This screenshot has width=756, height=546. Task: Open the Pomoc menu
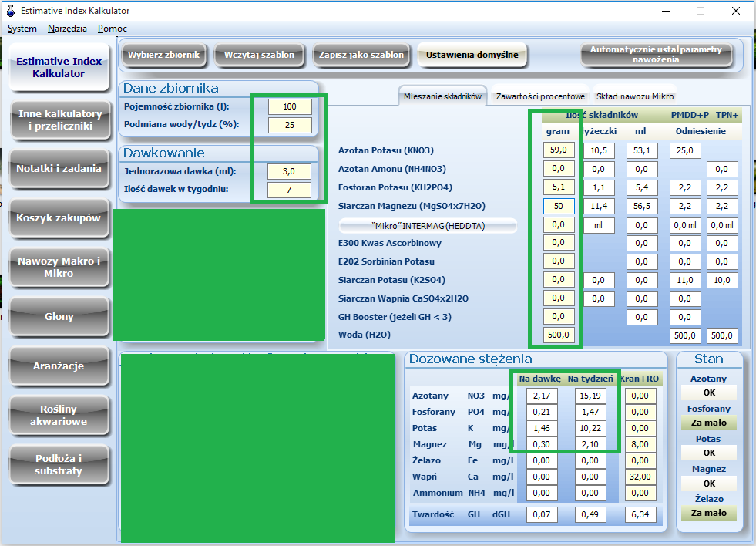coord(113,29)
